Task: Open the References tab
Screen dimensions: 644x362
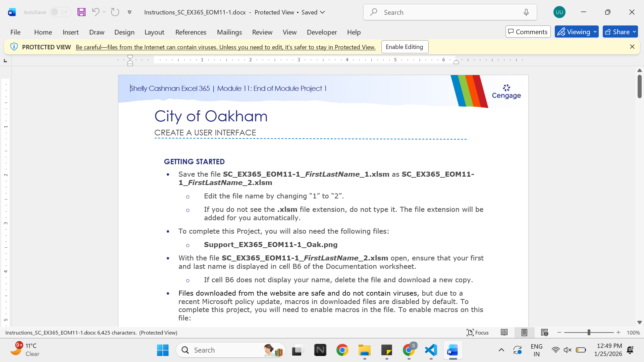Action: (x=191, y=32)
